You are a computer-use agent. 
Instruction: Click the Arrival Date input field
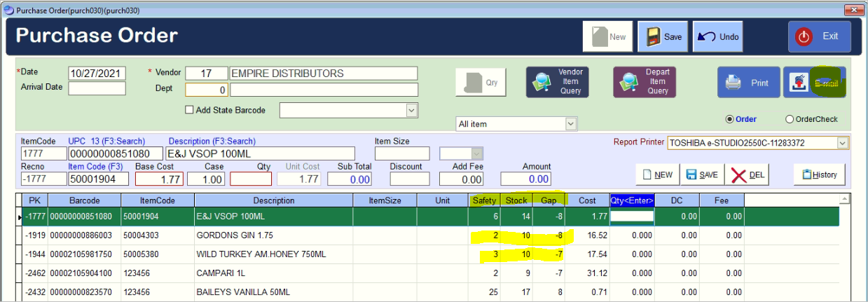pyautogui.click(x=97, y=88)
